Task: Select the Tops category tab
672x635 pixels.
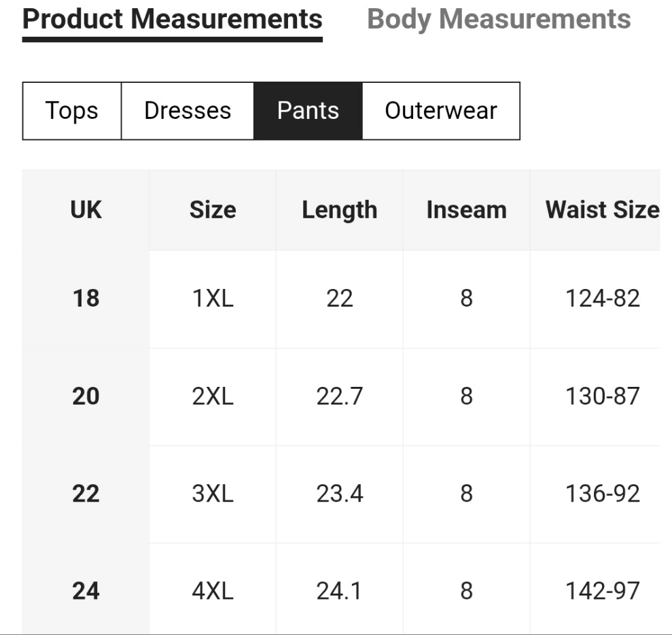Action: tap(72, 111)
